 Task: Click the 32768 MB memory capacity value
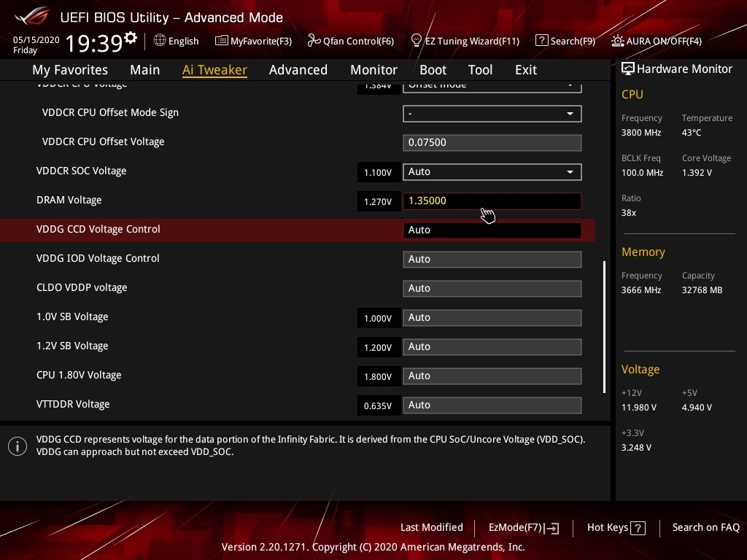coord(703,290)
